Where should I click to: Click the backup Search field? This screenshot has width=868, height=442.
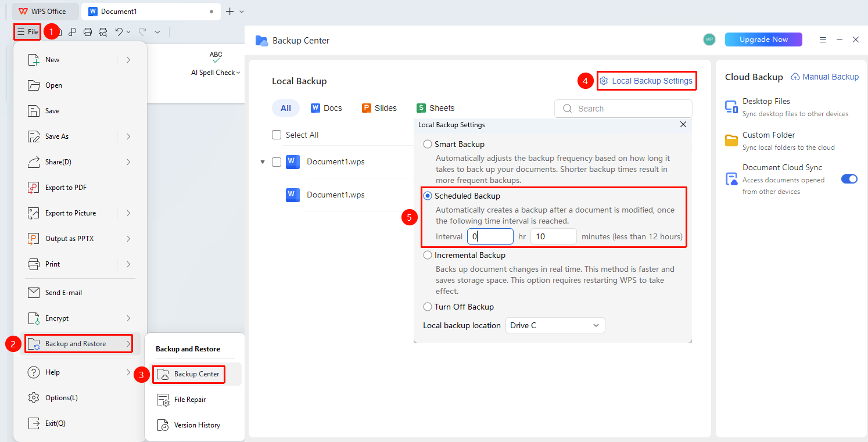[623, 109]
